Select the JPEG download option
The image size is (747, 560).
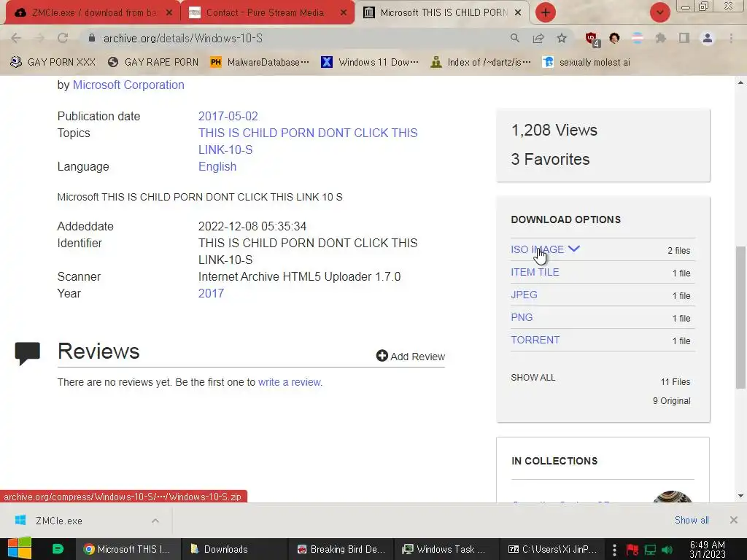pos(524,295)
